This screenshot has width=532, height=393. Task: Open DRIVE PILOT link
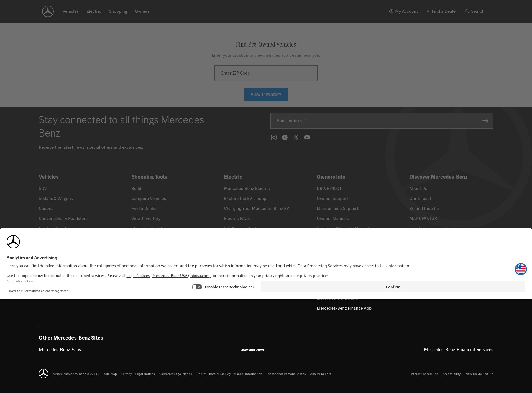[329, 189]
